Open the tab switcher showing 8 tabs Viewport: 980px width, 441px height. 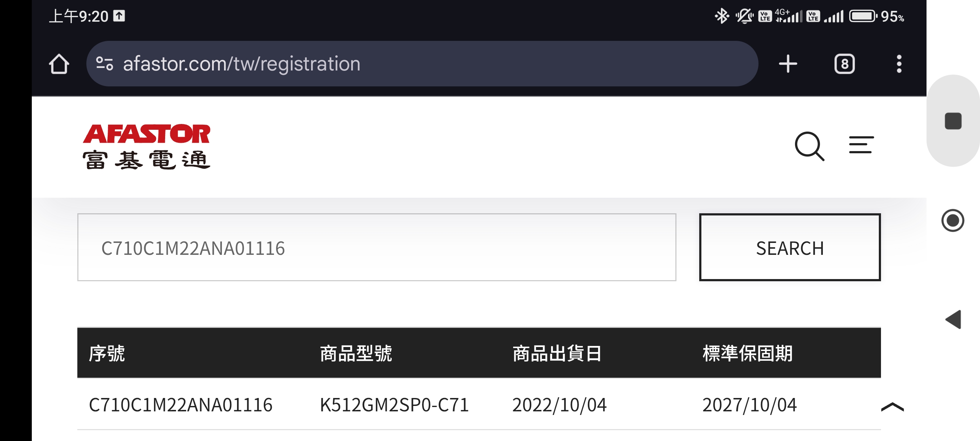click(x=844, y=64)
